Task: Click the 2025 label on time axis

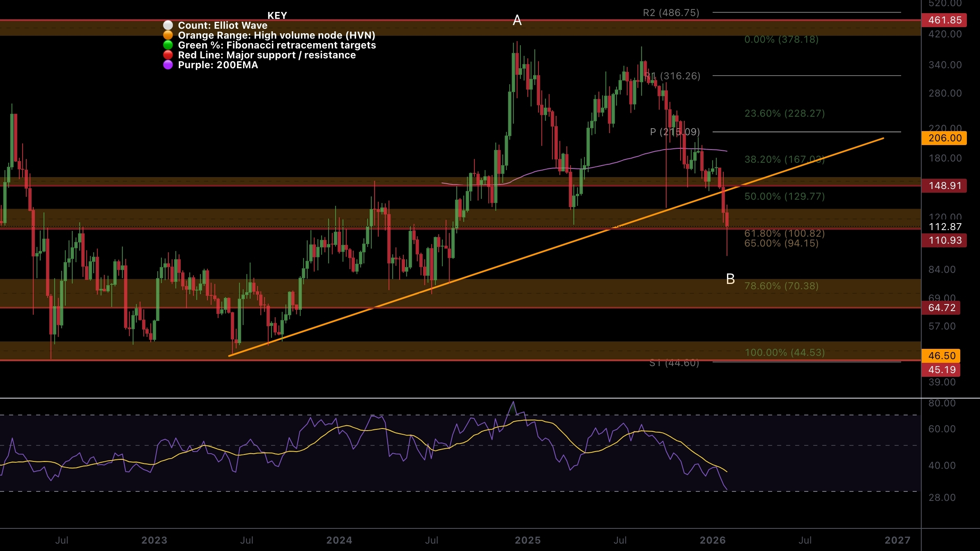Action: [x=527, y=540]
